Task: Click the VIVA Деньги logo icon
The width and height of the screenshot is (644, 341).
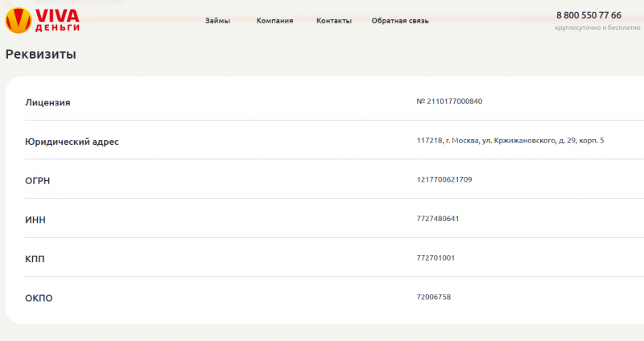Action: (17, 20)
